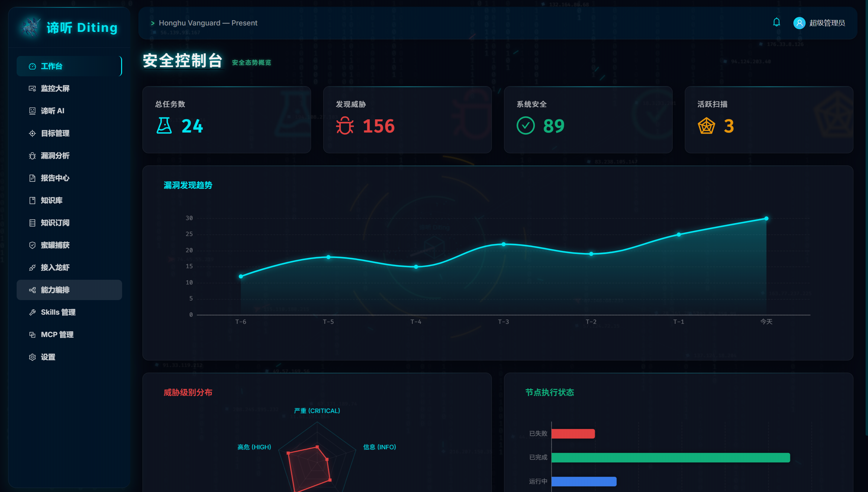Open the super admin user avatar
Viewport: 868px width, 492px height.
pyautogui.click(x=799, y=23)
